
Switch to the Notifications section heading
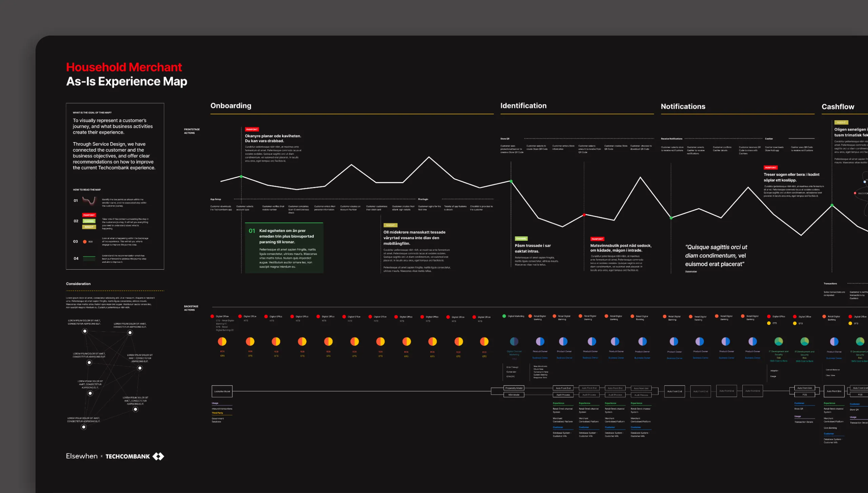[x=683, y=106]
